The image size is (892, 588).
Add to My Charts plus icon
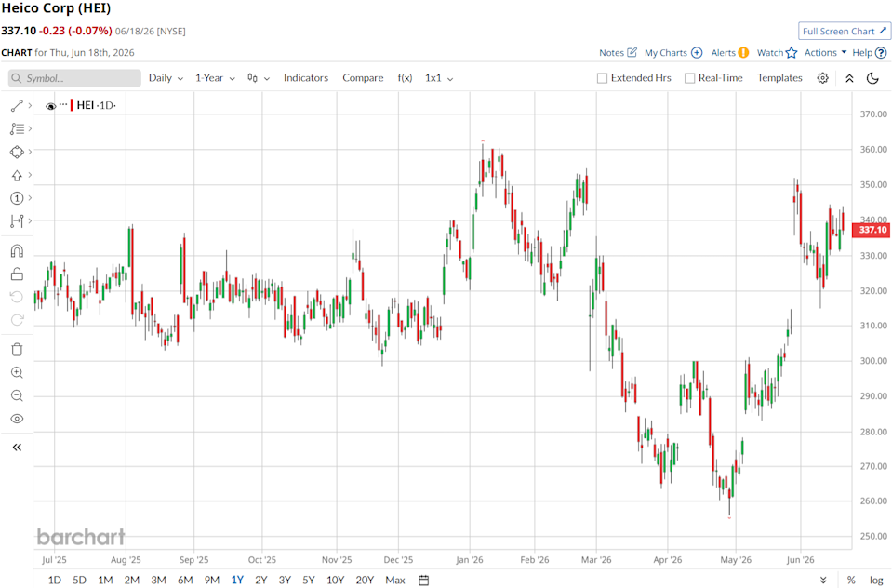click(697, 52)
